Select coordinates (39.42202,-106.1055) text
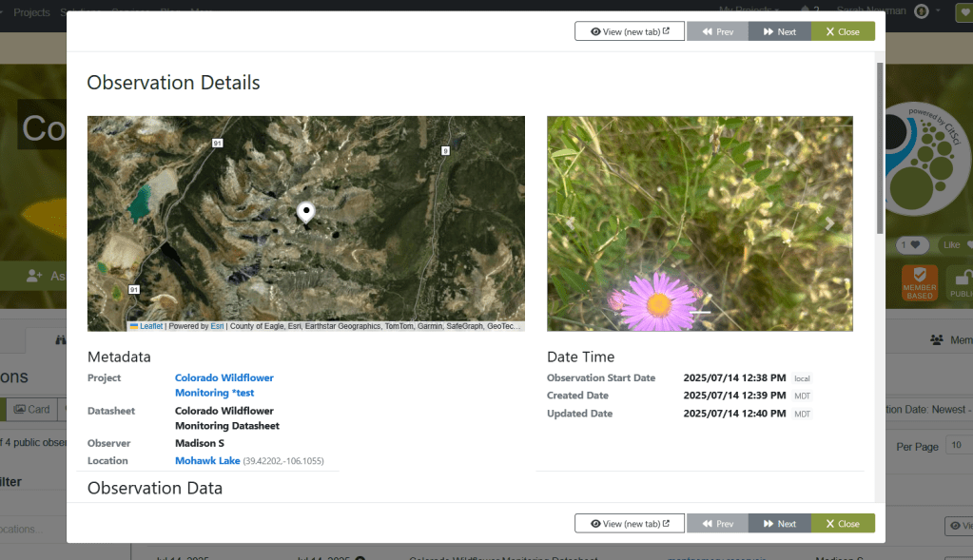This screenshot has height=560, width=973. [283, 461]
